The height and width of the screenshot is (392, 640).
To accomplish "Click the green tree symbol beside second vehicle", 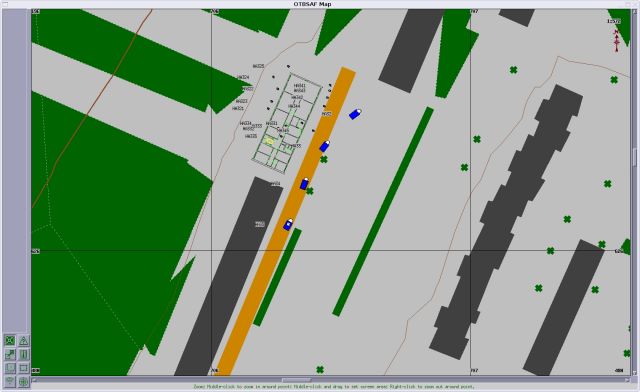I will (x=324, y=159).
